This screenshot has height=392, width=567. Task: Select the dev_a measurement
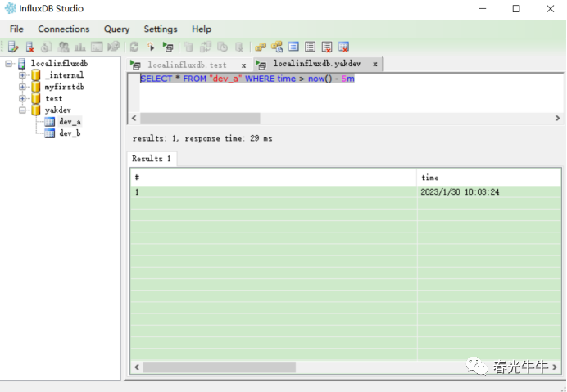pos(70,122)
